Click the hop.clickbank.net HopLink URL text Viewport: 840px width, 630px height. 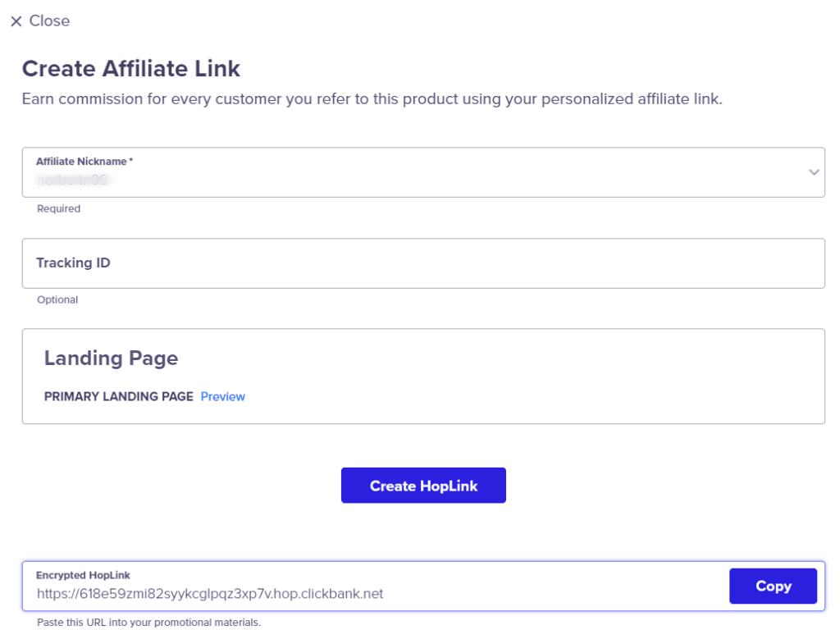tap(210, 593)
